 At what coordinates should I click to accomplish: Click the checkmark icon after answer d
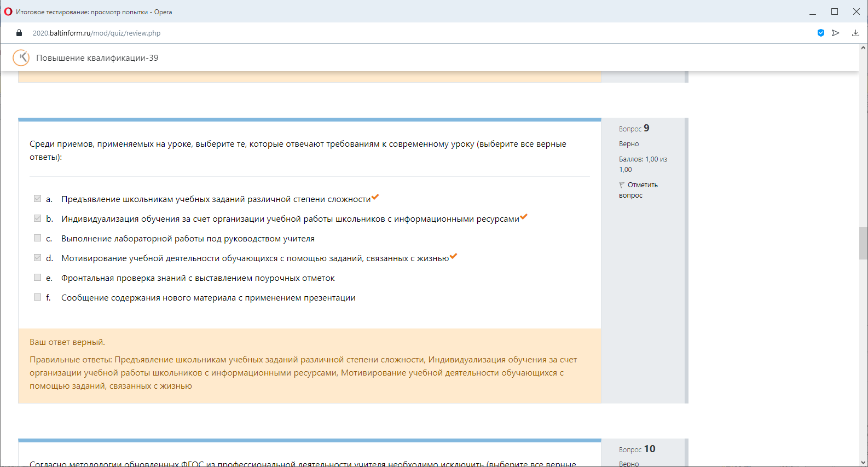tap(453, 256)
